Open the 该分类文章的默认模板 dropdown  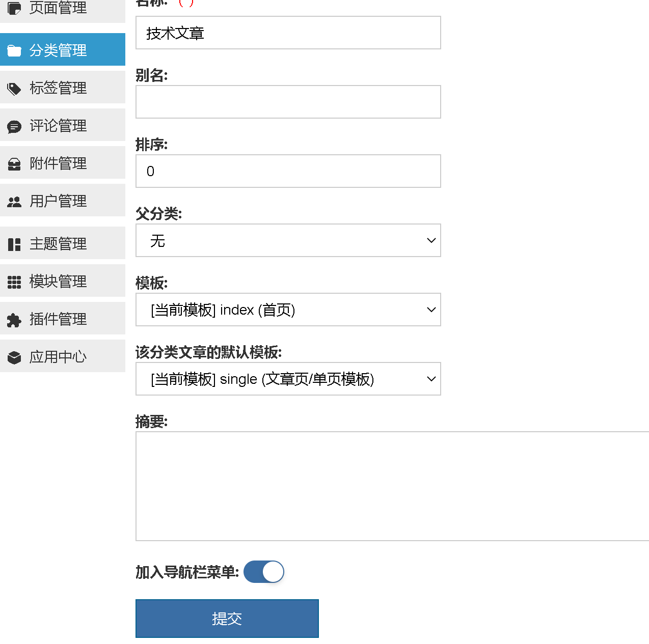(x=288, y=379)
